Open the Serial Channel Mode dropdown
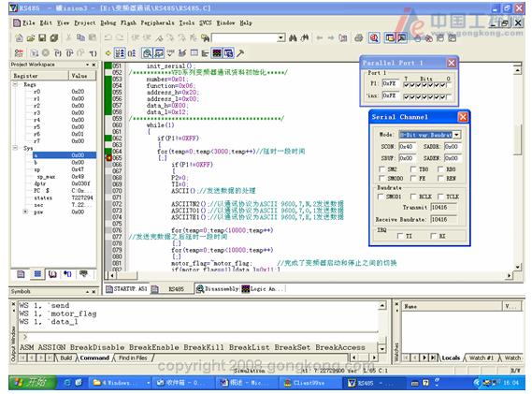532x394 pixels. (x=456, y=135)
